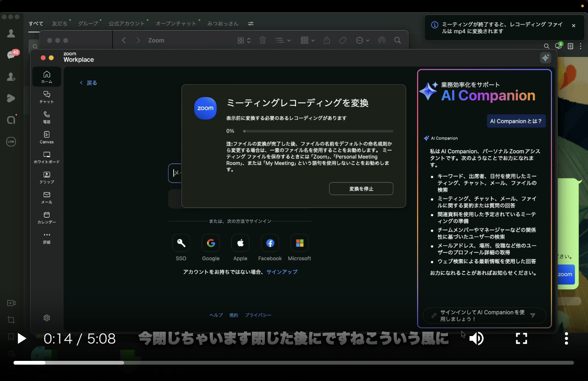Click the Finder window AirDrop icon
Screen dimensions: 588x381
pos(382,40)
